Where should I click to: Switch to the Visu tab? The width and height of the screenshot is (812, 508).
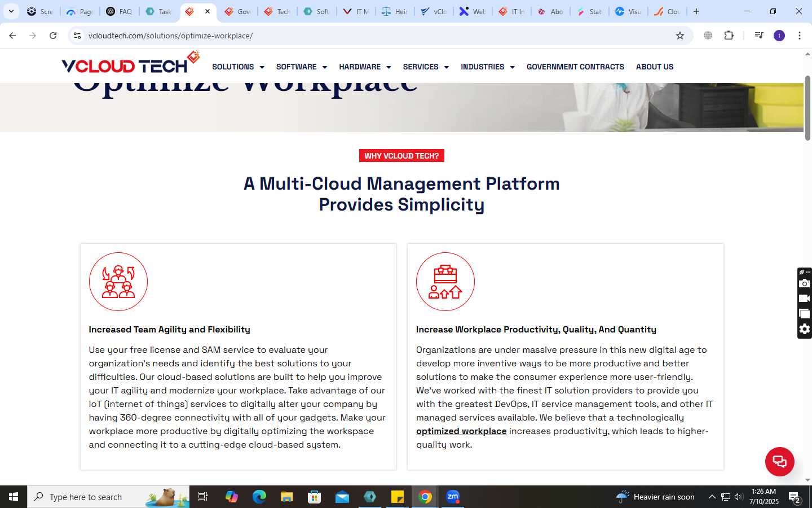point(628,11)
